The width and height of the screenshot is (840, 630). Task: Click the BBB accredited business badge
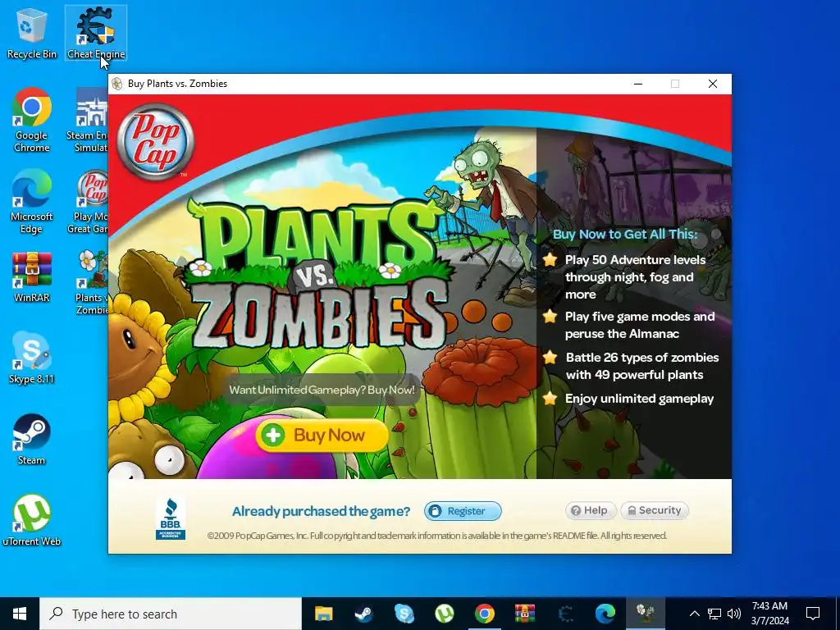tap(171, 518)
